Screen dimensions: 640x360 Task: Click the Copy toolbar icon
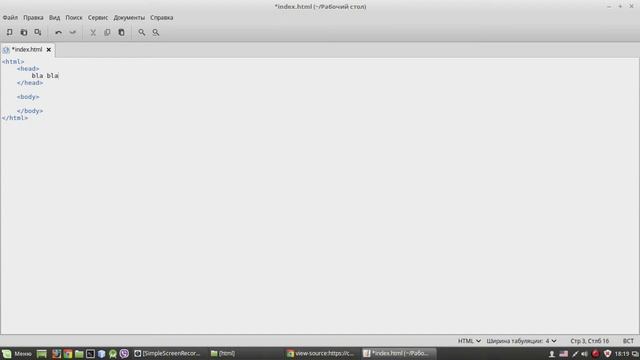[x=107, y=32]
